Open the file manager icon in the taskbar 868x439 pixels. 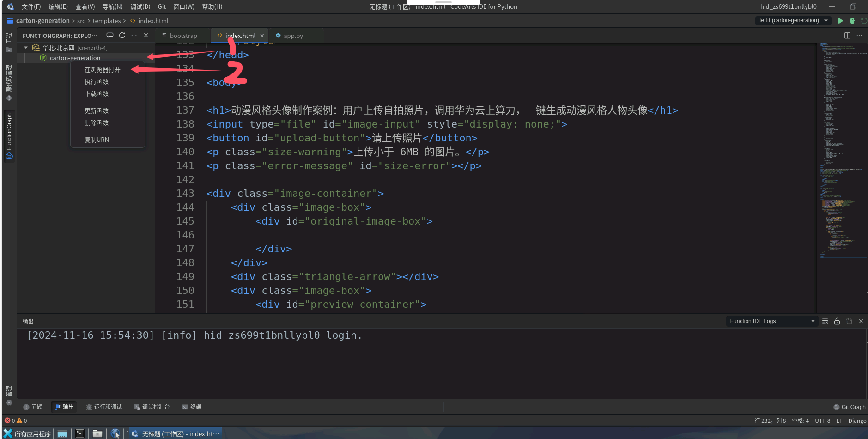point(97,433)
